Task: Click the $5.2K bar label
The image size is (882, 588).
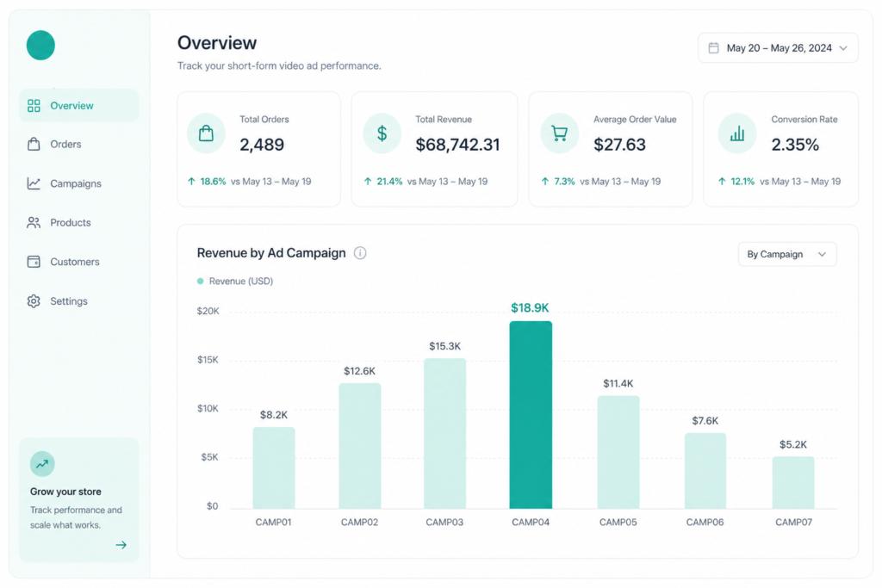Action: pyautogui.click(x=793, y=444)
